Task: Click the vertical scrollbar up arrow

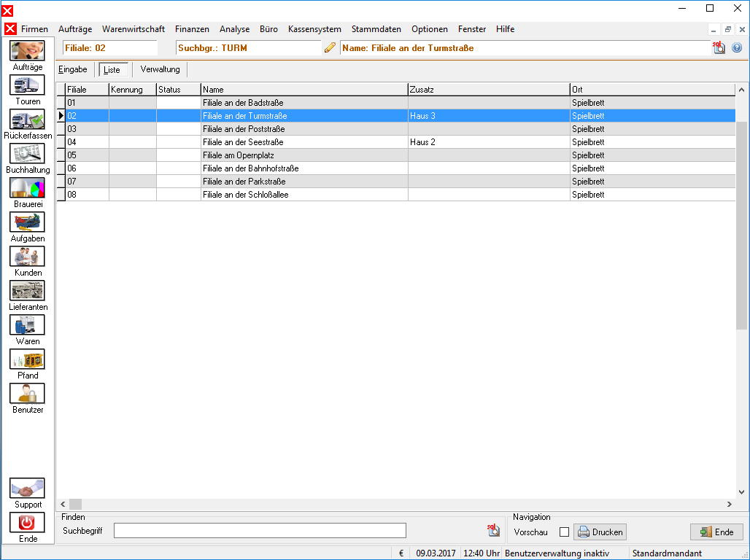Action: pyautogui.click(x=741, y=90)
